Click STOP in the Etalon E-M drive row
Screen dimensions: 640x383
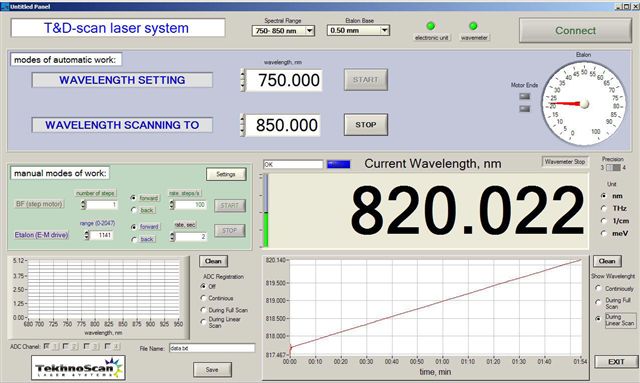pyautogui.click(x=229, y=231)
